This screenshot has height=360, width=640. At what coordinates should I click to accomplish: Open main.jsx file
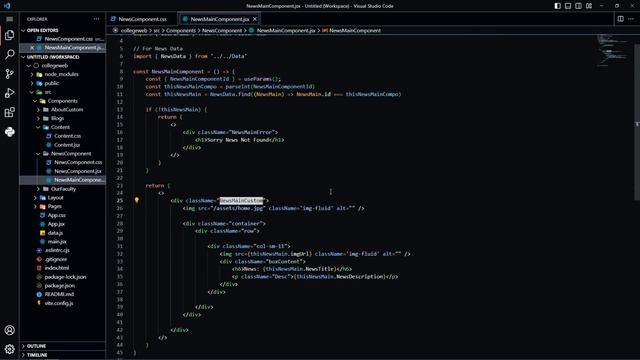click(57, 242)
